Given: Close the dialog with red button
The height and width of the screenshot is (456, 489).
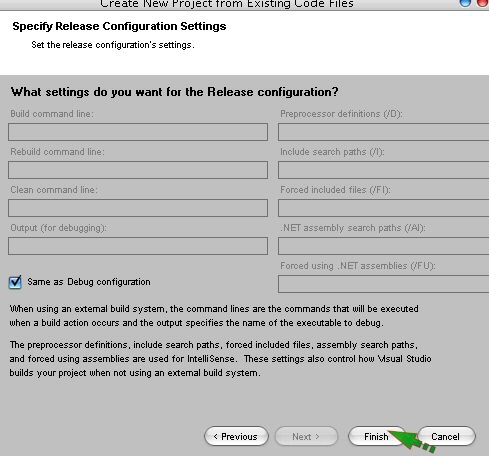Looking at the screenshot, I should (483, 3).
